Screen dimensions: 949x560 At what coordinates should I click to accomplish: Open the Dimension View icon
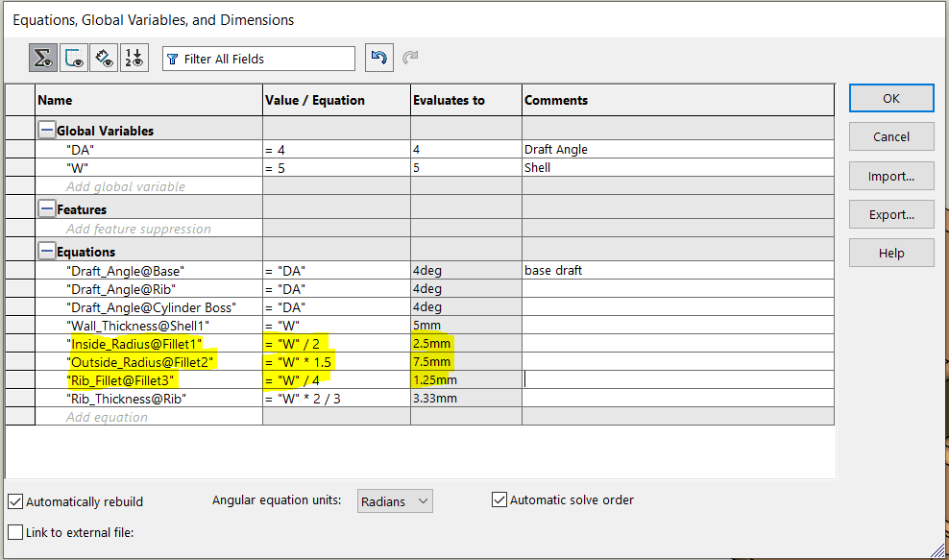[x=103, y=59]
